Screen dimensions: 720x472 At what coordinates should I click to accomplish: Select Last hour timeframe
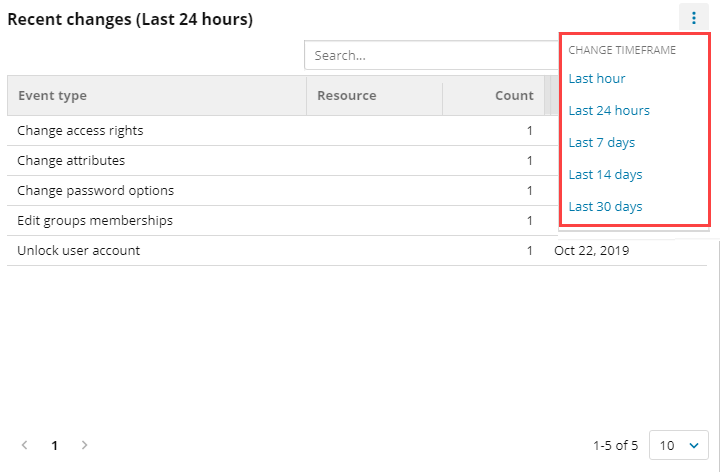[x=597, y=78]
